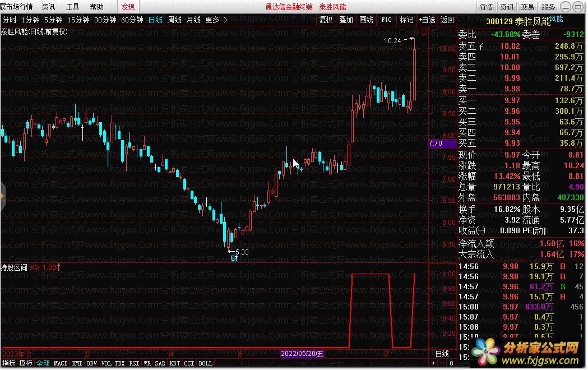
Task: Switch indicator to OBV
Action: click(x=91, y=363)
